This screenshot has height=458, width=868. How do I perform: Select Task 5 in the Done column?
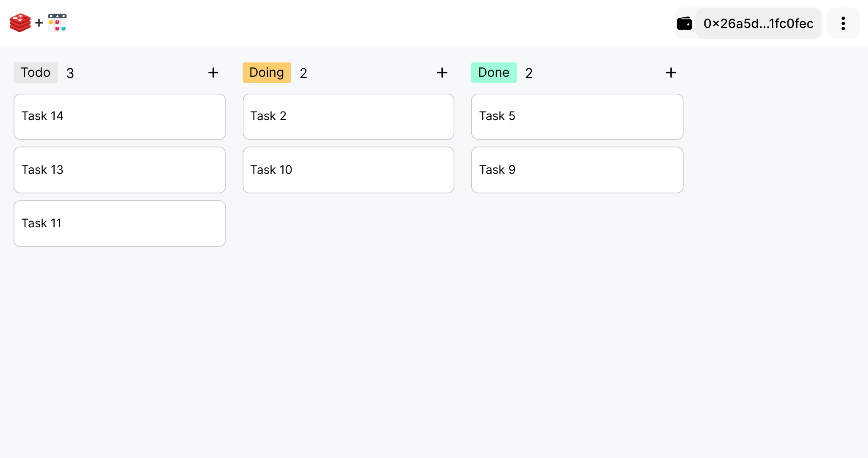(577, 116)
